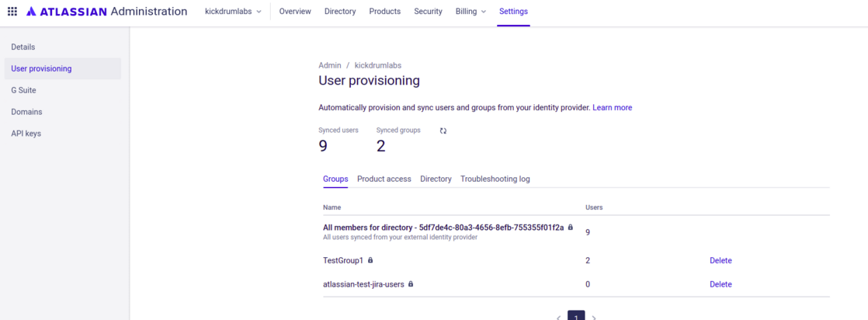Image resolution: width=868 pixels, height=320 pixels.
Task: Click the Name column header
Action: [x=332, y=207]
